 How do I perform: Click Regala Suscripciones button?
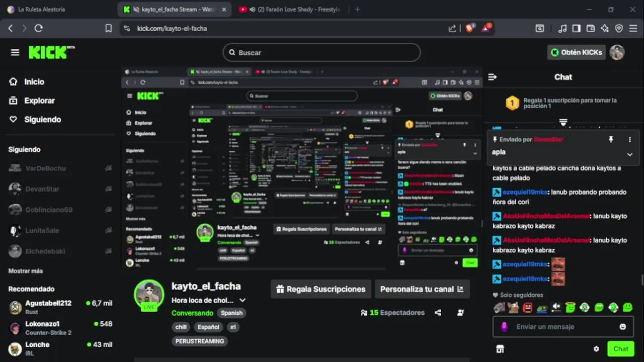[x=321, y=289]
